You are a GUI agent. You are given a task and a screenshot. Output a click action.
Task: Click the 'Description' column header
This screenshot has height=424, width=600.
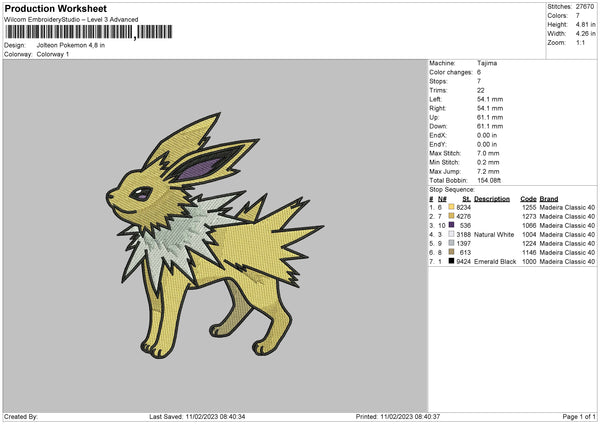pos(492,199)
